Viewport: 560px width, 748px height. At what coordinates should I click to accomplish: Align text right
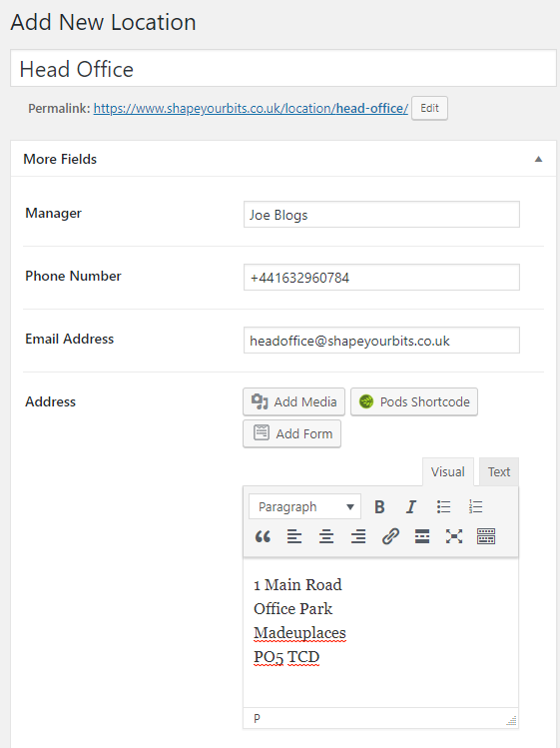358,536
